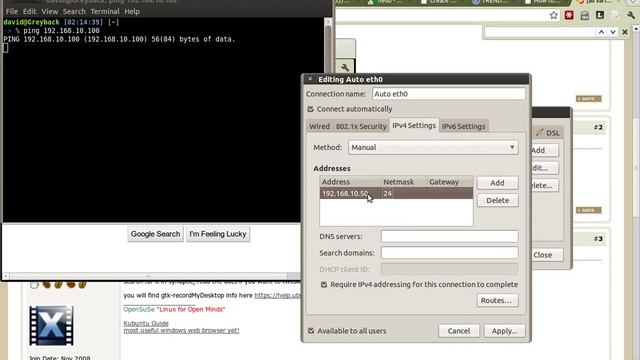Open the terminal View menu
Screen dimensions: 640x360
tap(50, 11)
